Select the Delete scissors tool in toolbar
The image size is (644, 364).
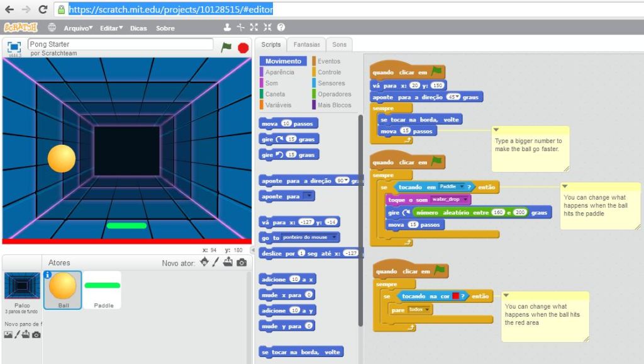[240, 28]
